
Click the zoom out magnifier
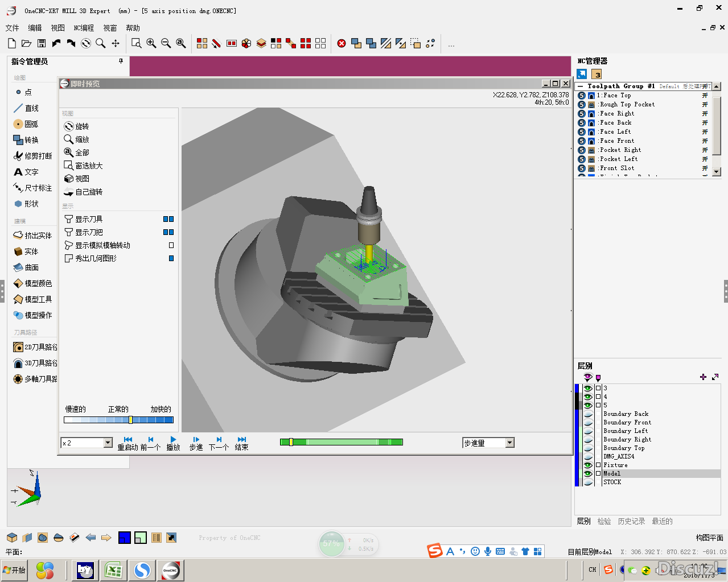(166, 43)
